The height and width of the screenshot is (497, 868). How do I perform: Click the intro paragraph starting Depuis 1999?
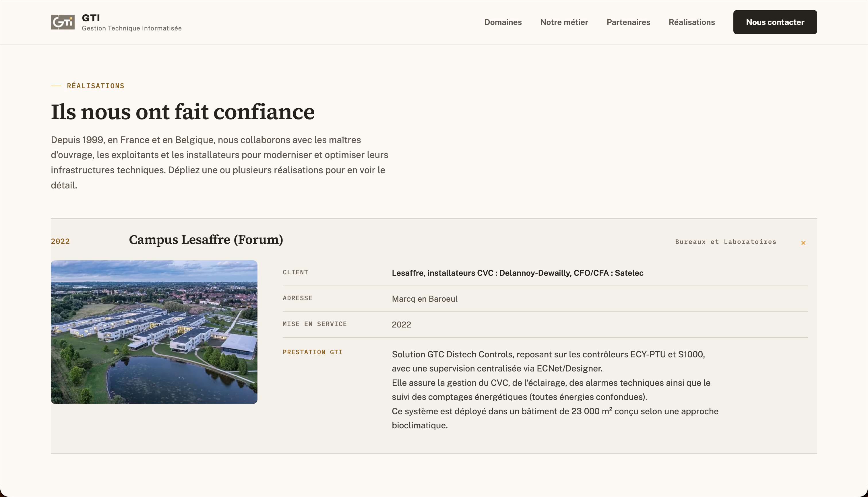(x=220, y=163)
